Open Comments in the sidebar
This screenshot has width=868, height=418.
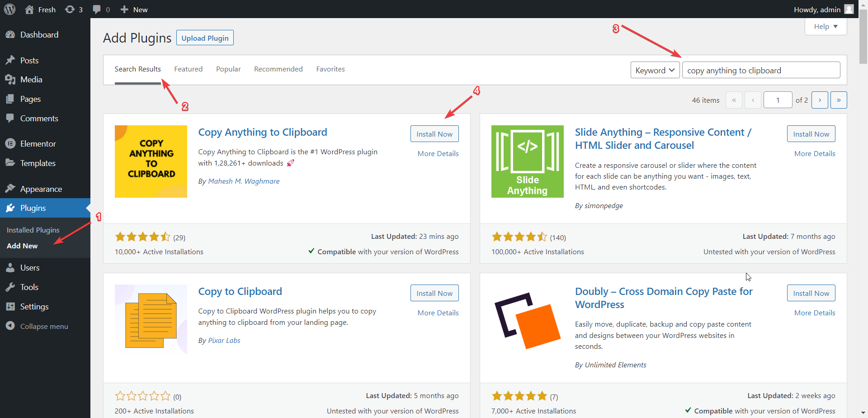(45, 119)
